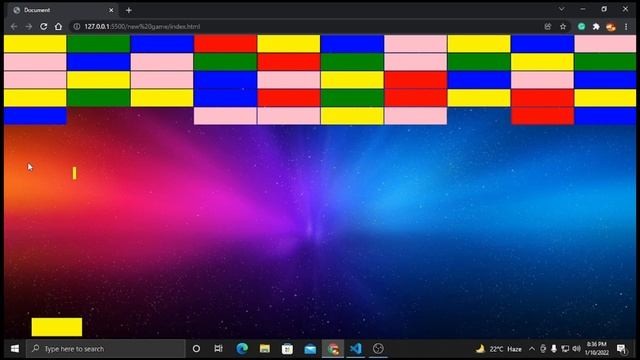Open Chrome's three-dot menu

(626, 27)
